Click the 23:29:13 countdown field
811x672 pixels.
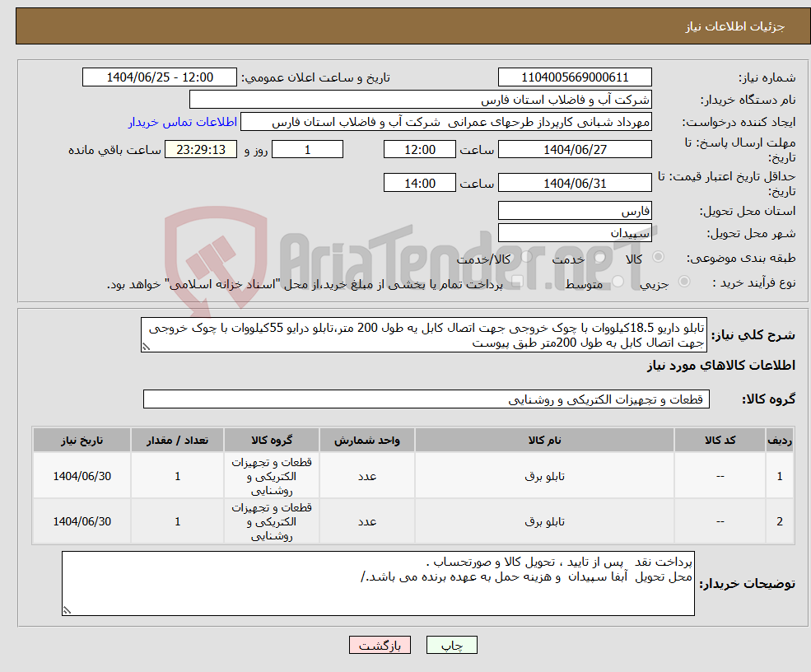201,149
